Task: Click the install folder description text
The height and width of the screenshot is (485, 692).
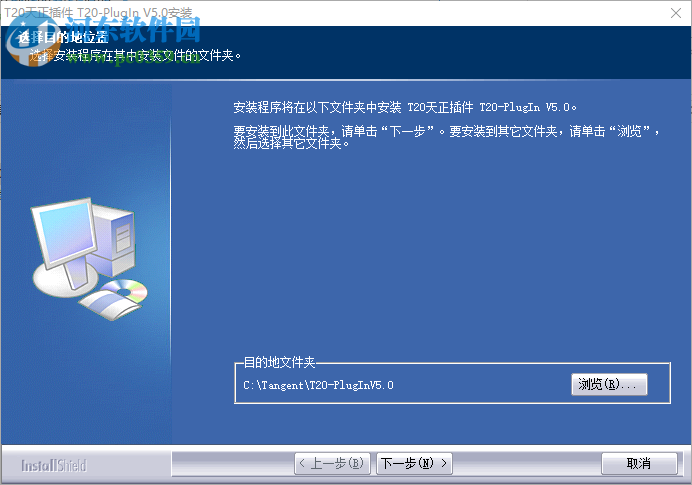Action: (x=405, y=107)
